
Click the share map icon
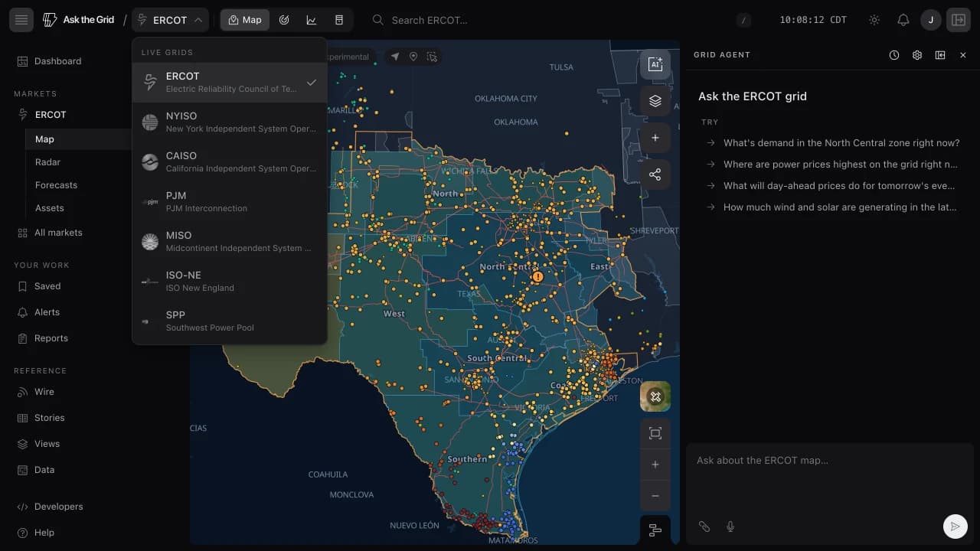pyautogui.click(x=655, y=174)
